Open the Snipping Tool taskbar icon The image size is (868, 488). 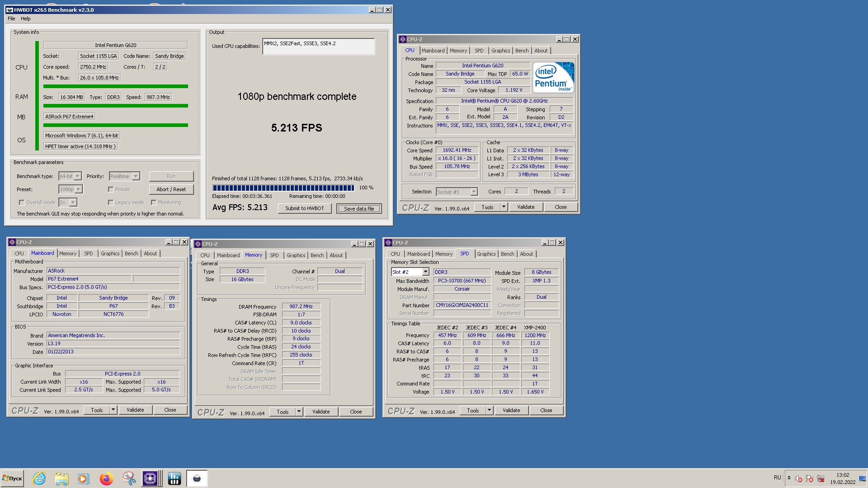129,478
